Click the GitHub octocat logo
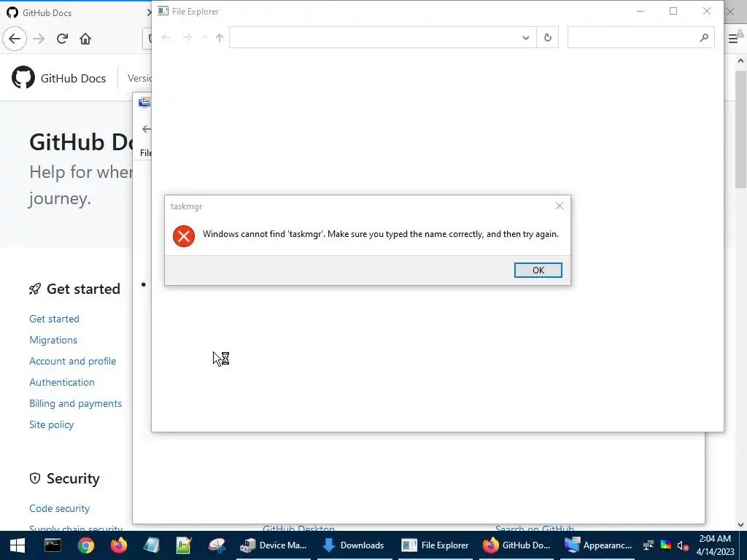Image resolution: width=747 pixels, height=560 pixels. point(23,77)
